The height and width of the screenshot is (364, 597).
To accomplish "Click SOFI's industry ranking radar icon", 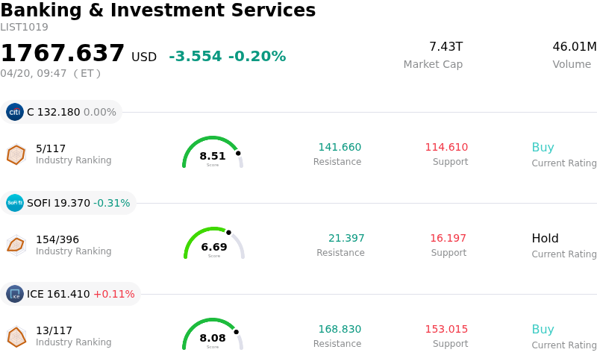I will 16,245.
